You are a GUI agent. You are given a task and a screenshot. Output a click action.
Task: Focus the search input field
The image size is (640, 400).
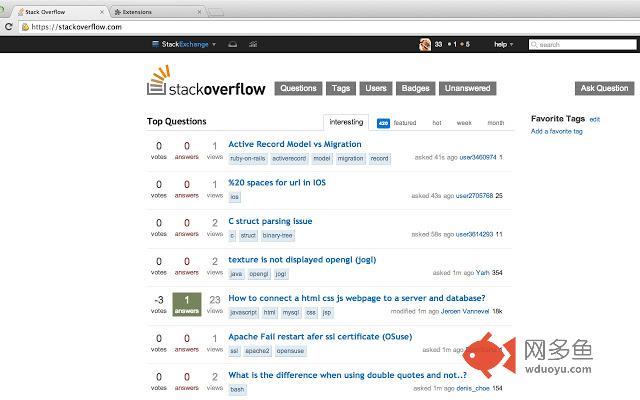click(582, 44)
